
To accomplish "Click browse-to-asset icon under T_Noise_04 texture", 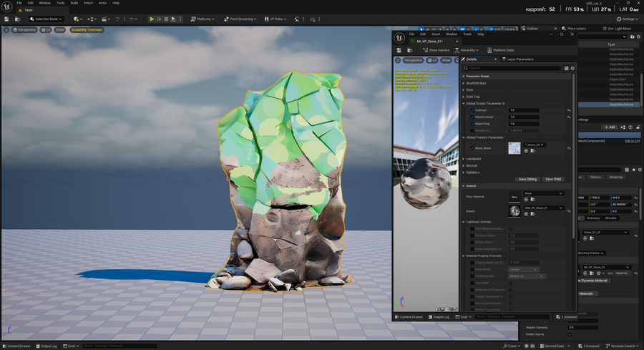I will 533,151.
